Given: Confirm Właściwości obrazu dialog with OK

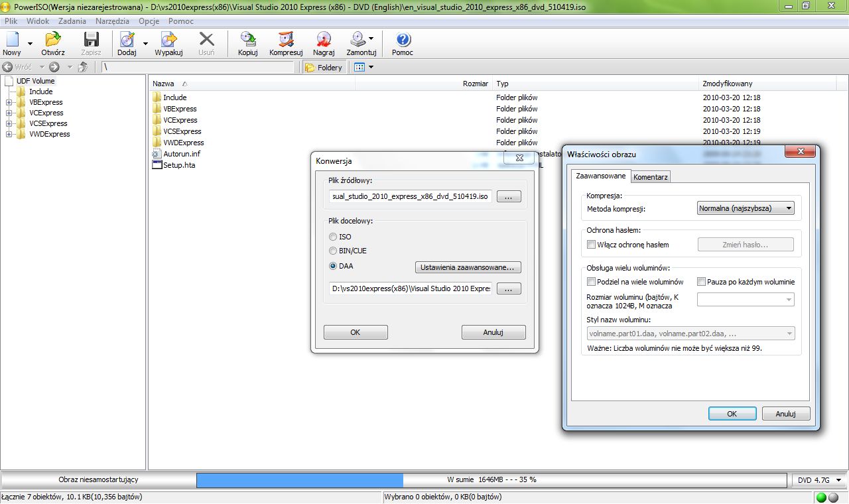Looking at the screenshot, I should click(x=732, y=414).
